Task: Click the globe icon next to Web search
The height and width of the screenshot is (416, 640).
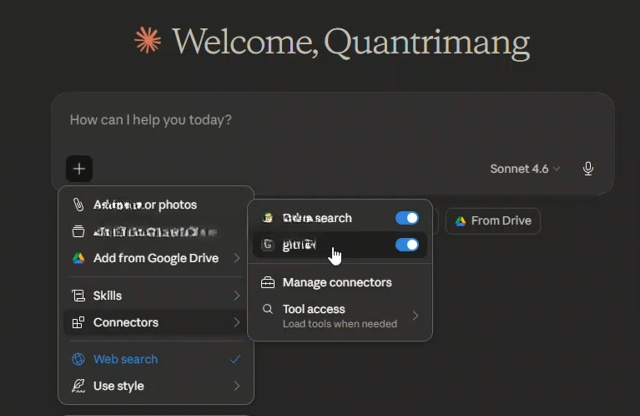Action: pos(78,359)
